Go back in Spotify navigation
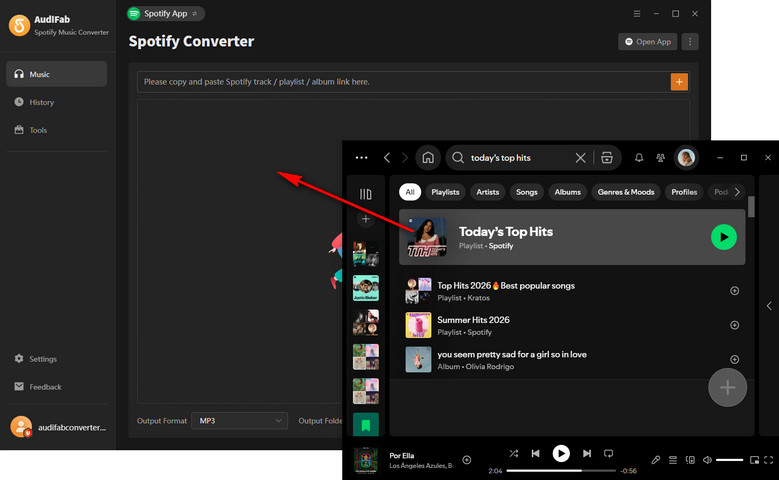This screenshot has width=779, height=480. [x=387, y=158]
